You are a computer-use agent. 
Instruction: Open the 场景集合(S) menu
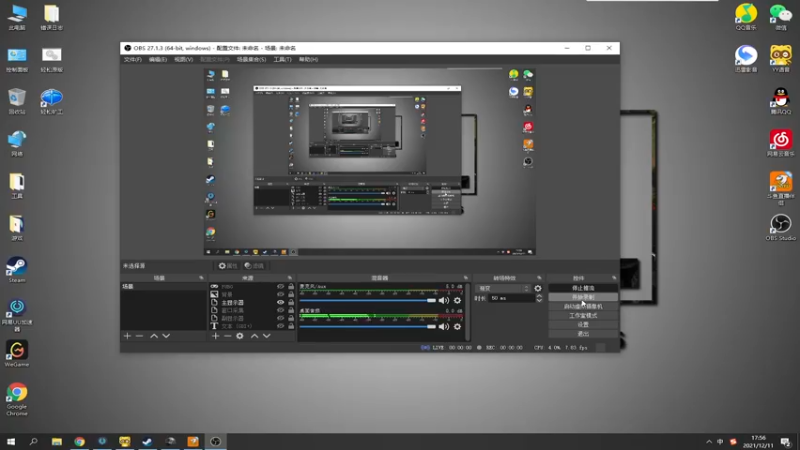(x=251, y=60)
